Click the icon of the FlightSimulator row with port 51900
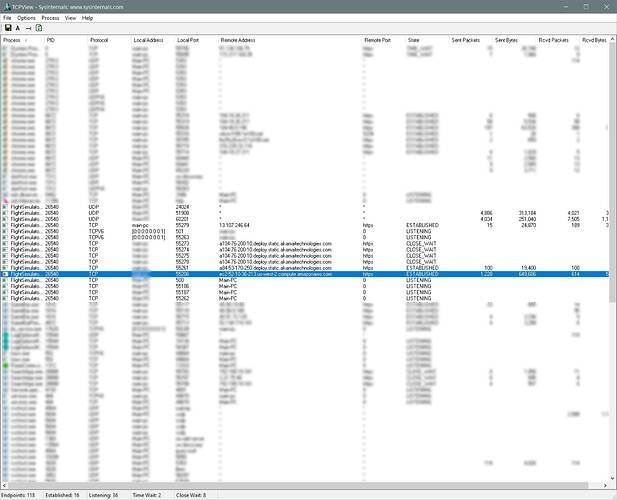The width and height of the screenshot is (617, 500). [x=5, y=213]
